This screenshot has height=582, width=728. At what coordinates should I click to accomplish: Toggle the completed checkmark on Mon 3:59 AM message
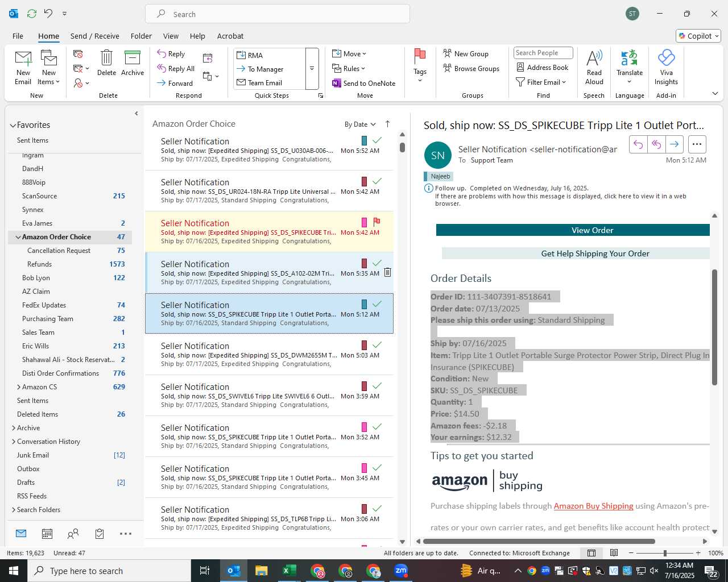point(377,385)
